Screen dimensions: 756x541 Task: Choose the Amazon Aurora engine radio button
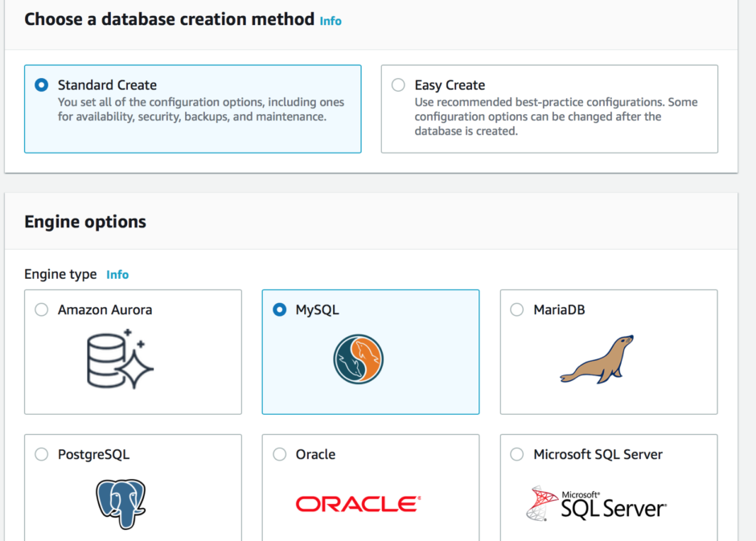[42, 309]
